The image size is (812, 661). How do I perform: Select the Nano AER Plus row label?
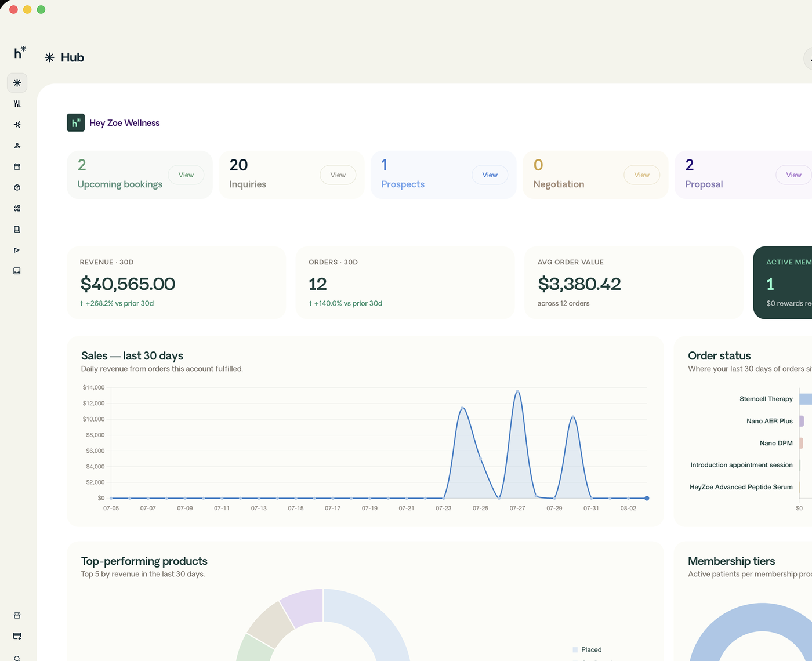[770, 421]
